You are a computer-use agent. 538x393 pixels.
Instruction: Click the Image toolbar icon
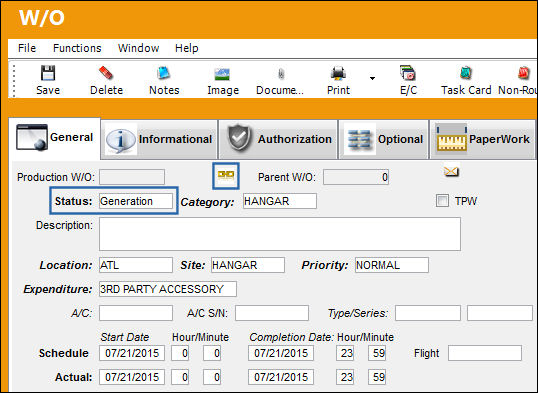coord(222,73)
